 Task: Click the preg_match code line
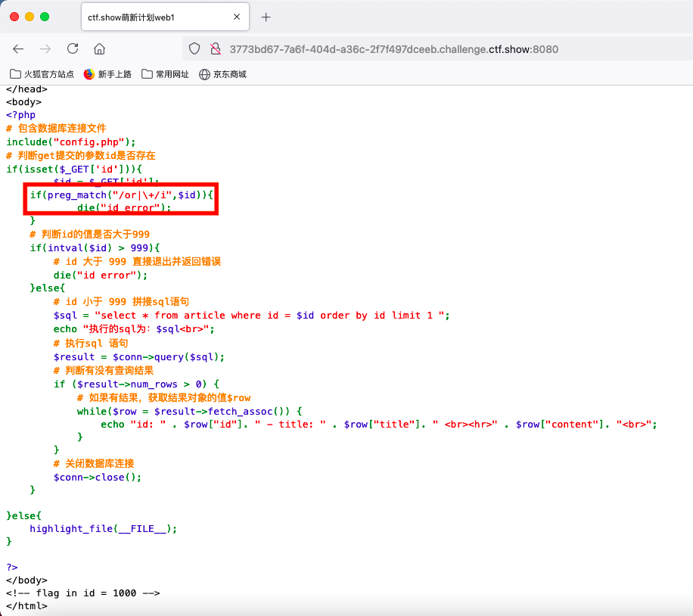122,195
